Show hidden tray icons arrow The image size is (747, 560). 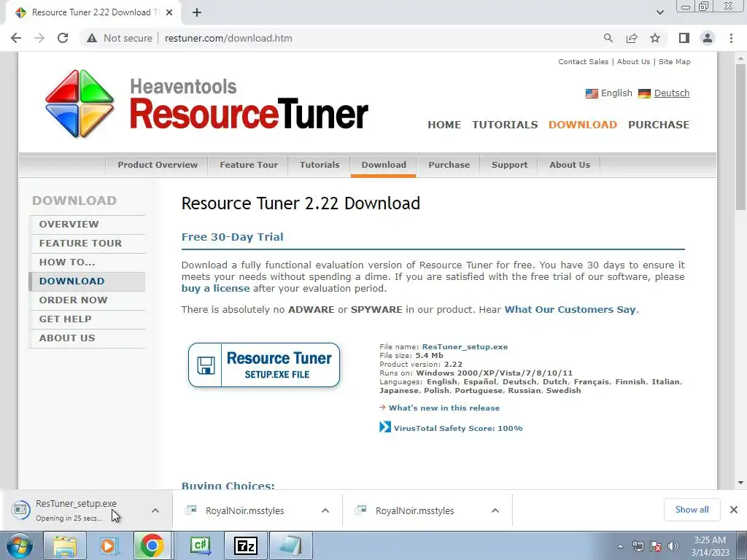[620, 546]
